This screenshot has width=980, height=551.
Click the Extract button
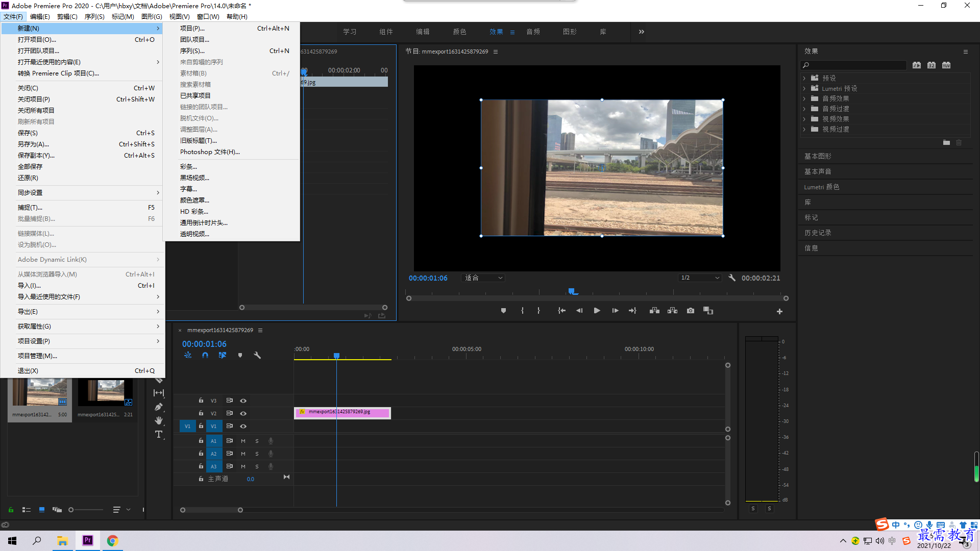672,311
